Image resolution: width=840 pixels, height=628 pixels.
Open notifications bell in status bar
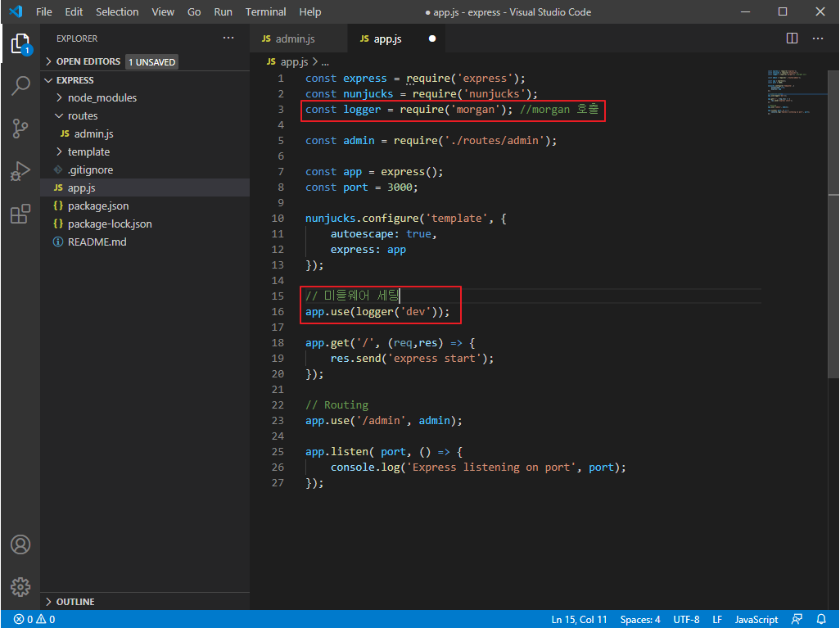(x=820, y=620)
